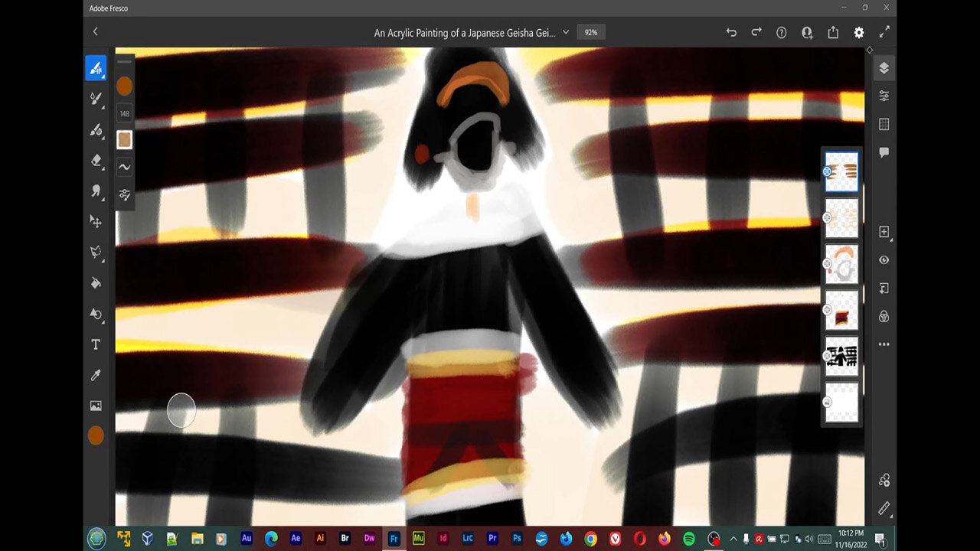The width and height of the screenshot is (980, 551).
Task: Select the Transform move tool
Action: (x=96, y=221)
